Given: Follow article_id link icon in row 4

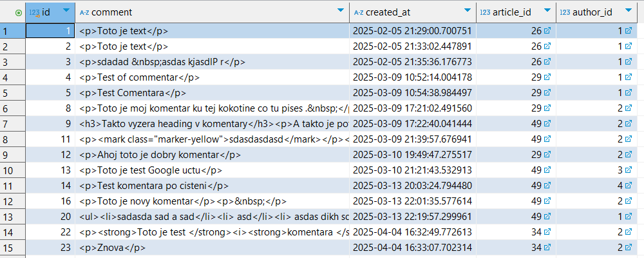Looking at the screenshot, I should pyautogui.click(x=547, y=77).
